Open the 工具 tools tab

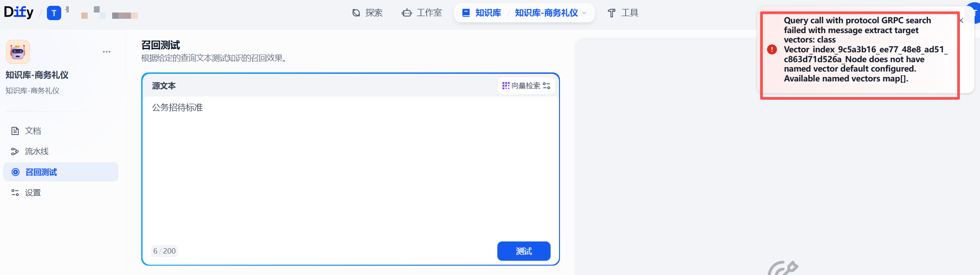pos(623,13)
